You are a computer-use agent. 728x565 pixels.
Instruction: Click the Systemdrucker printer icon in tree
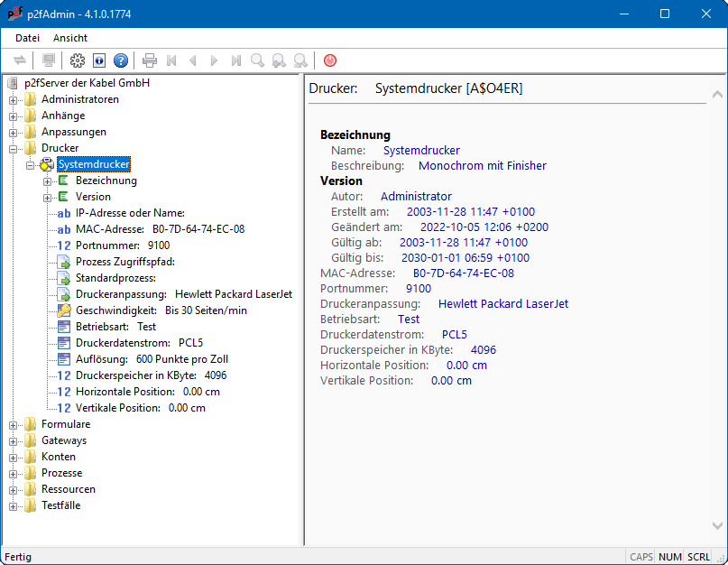pos(47,164)
